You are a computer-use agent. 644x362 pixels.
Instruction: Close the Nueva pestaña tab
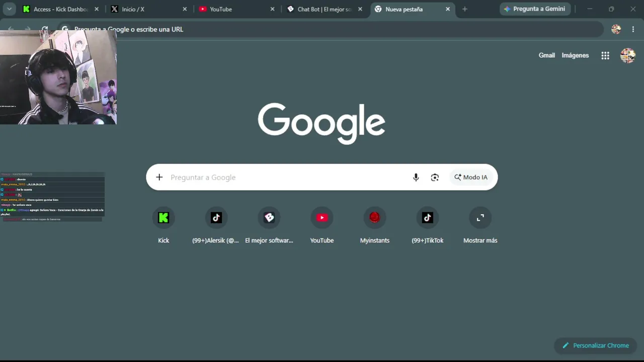[448, 9]
